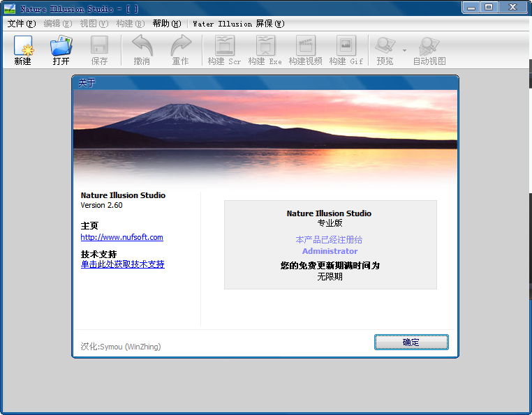The height and width of the screenshot is (415, 532).
Task: Click the 重作 (Redo) arrow icon
Action: [x=181, y=45]
